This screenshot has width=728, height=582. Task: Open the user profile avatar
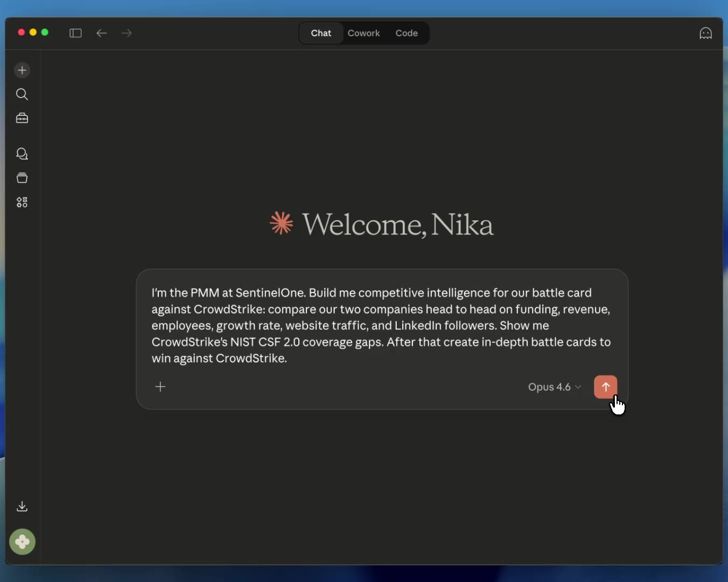point(22,542)
